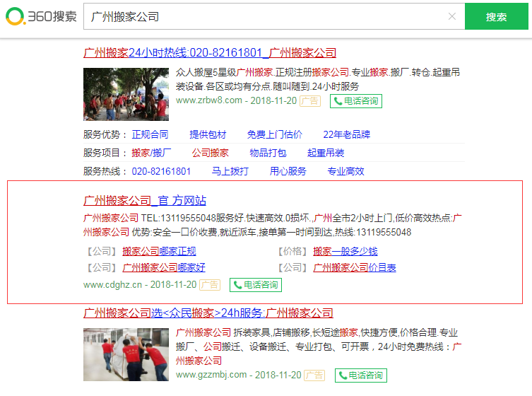Open the 正规合同 service link
This screenshot has height=396, width=532.
click(x=150, y=134)
